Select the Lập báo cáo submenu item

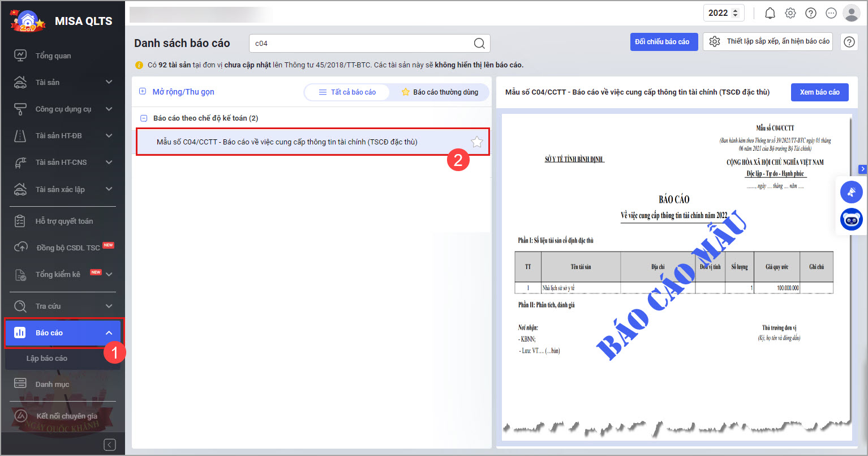[x=47, y=358]
